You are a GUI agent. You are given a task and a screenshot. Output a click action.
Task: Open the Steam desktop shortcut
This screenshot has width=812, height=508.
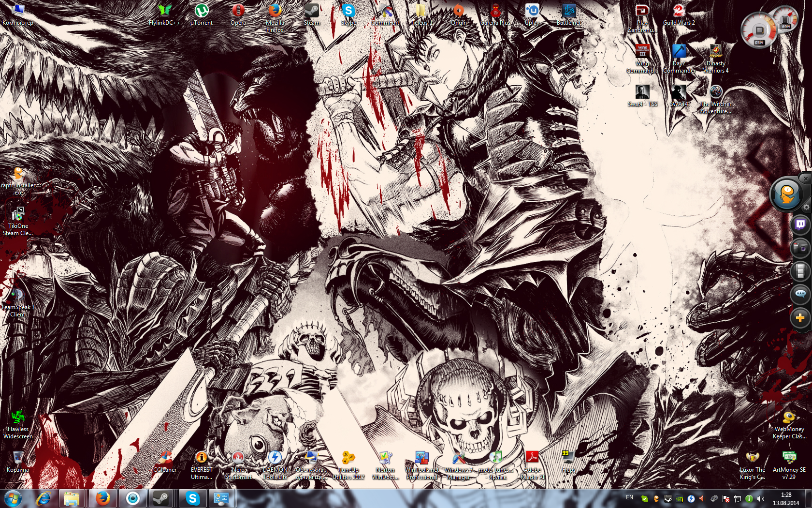coord(312,15)
